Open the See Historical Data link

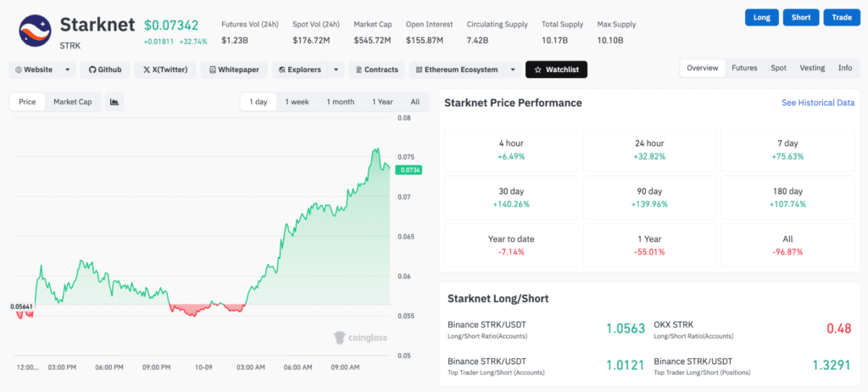click(x=818, y=104)
